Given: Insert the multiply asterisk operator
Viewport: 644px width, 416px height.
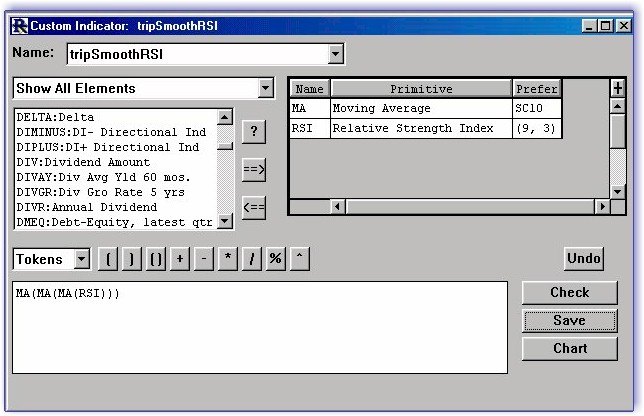Looking at the screenshot, I should (228, 259).
